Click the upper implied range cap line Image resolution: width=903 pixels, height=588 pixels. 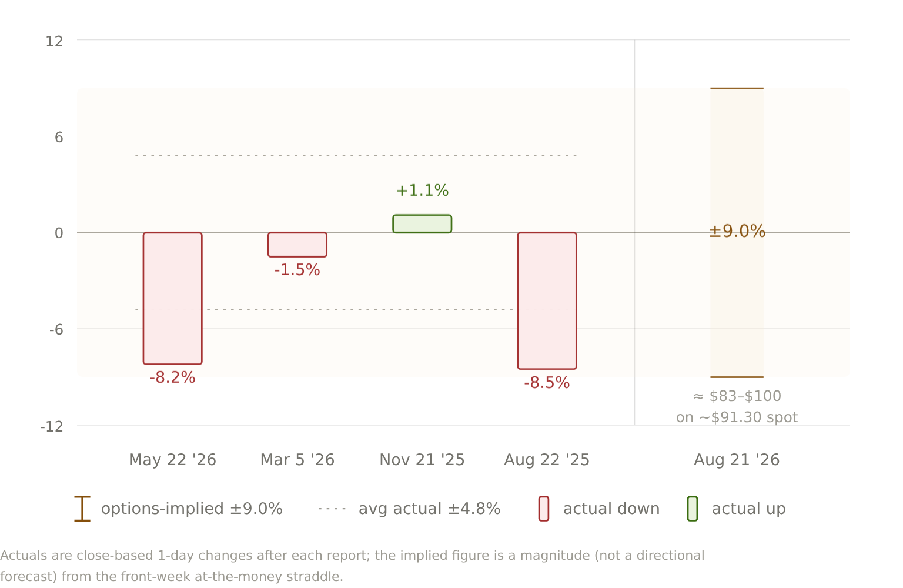737,88
